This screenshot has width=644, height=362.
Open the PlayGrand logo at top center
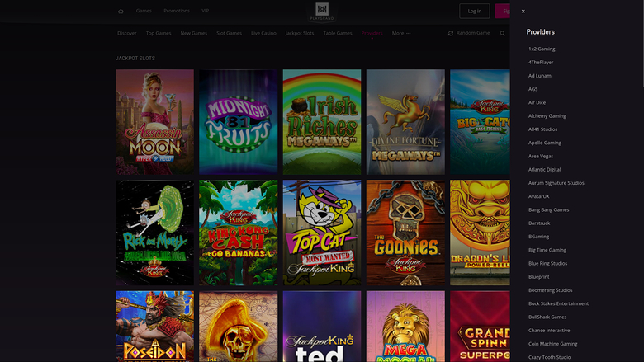(x=322, y=12)
